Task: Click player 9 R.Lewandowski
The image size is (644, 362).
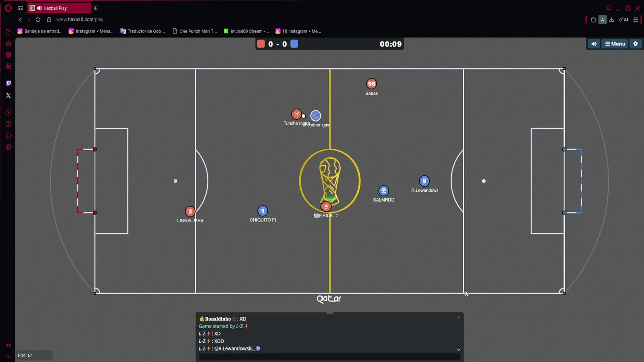Action: 424,181
